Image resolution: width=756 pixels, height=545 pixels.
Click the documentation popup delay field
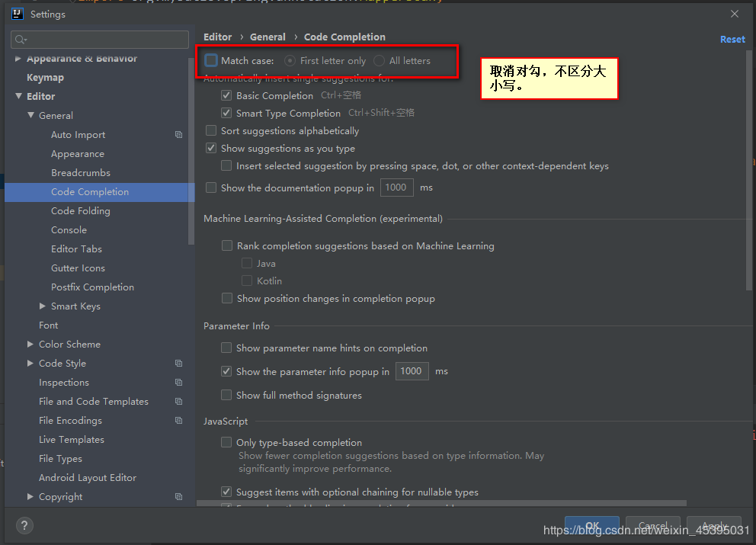(397, 188)
